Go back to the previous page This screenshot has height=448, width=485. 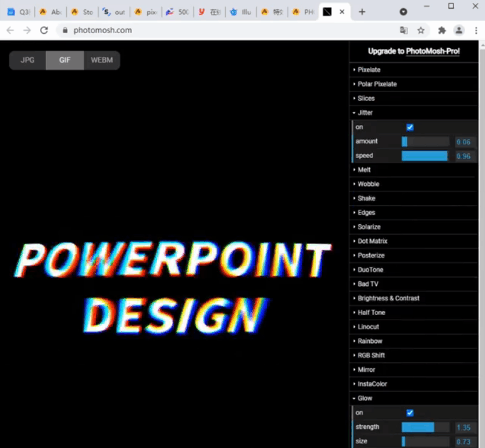click(10, 30)
